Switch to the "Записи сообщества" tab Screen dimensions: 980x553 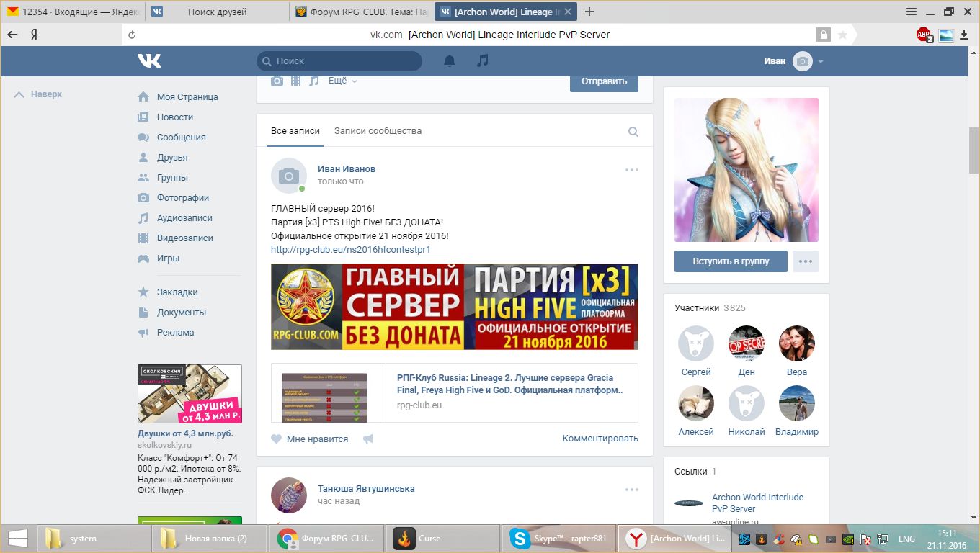point(378,131)
